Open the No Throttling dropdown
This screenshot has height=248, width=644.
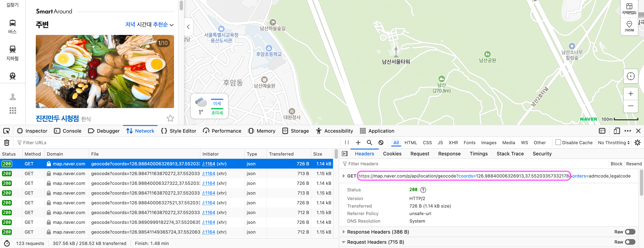point(613,143)
